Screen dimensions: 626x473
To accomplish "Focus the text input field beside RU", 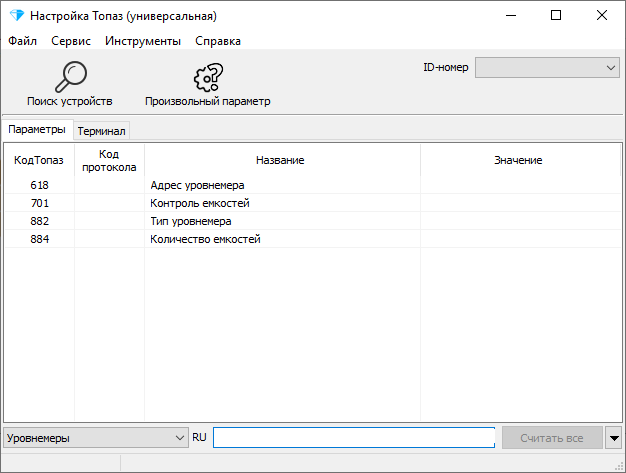I will tap(354, 437).
